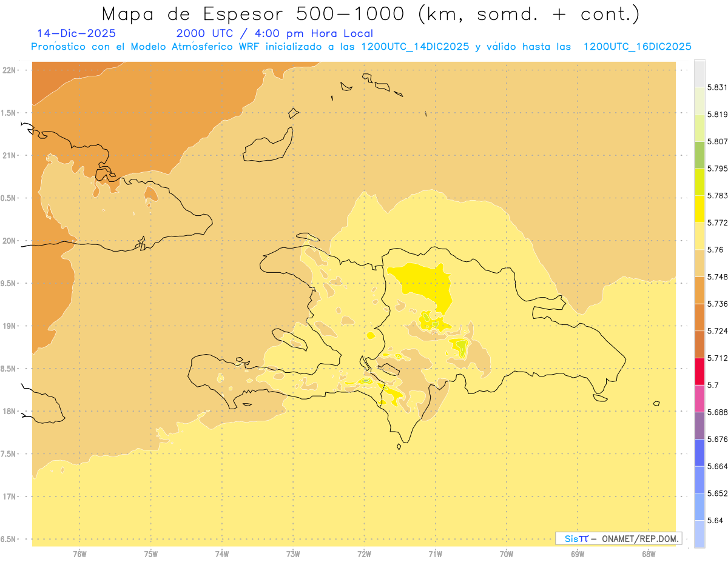Click the latitude label "20N"

point(8,241)
